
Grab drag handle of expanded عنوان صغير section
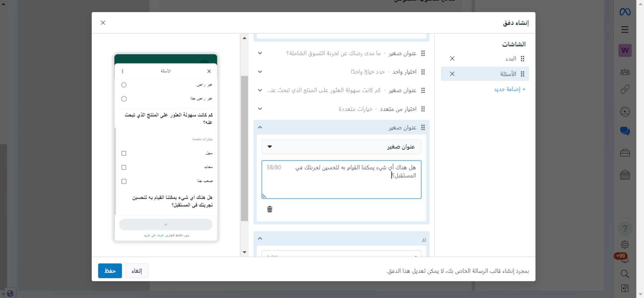click(423, 127)
